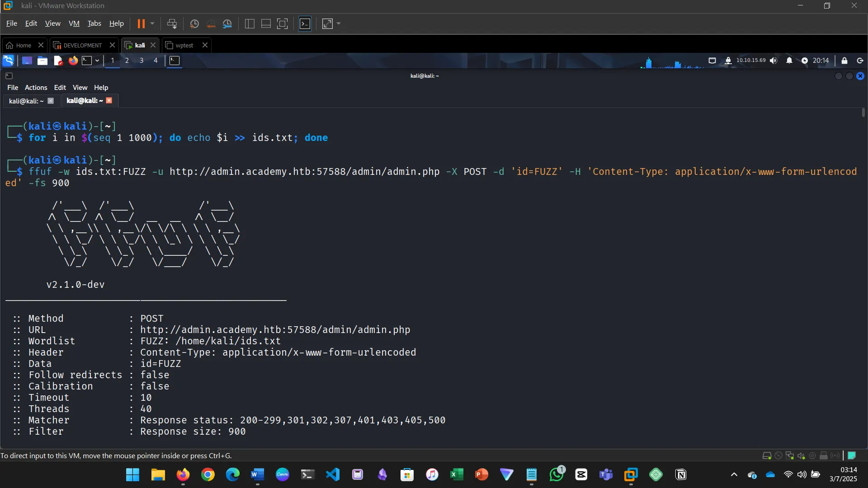The image size is (868, 488).
Task: Show the VMware library sidebar panel
Action: point(249,23)
